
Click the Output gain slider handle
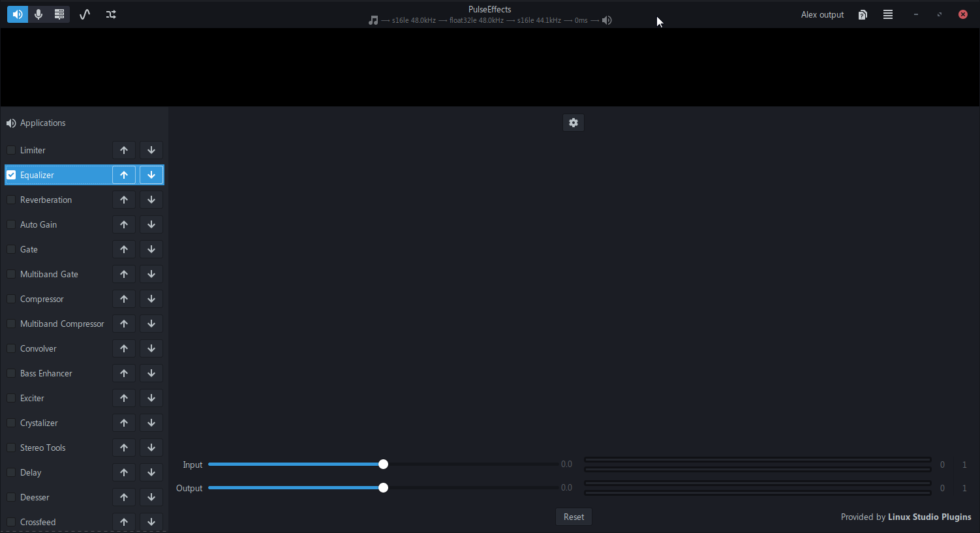384,487
